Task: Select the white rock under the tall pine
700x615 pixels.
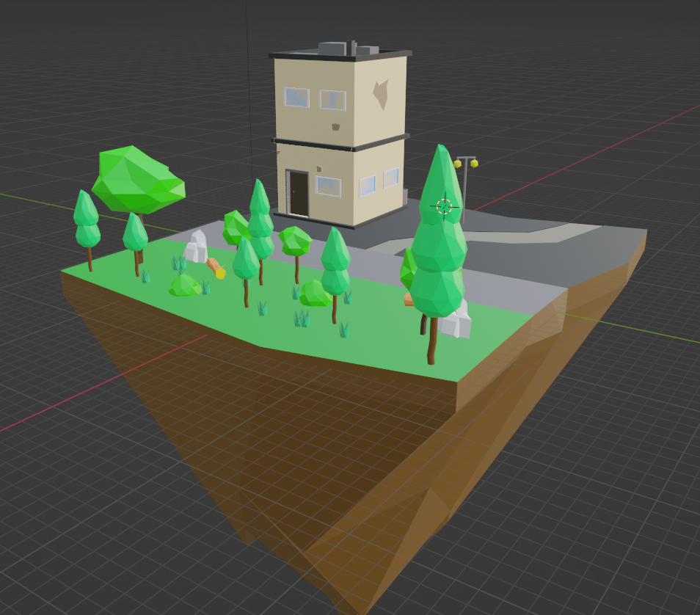Action: [459, 322]
